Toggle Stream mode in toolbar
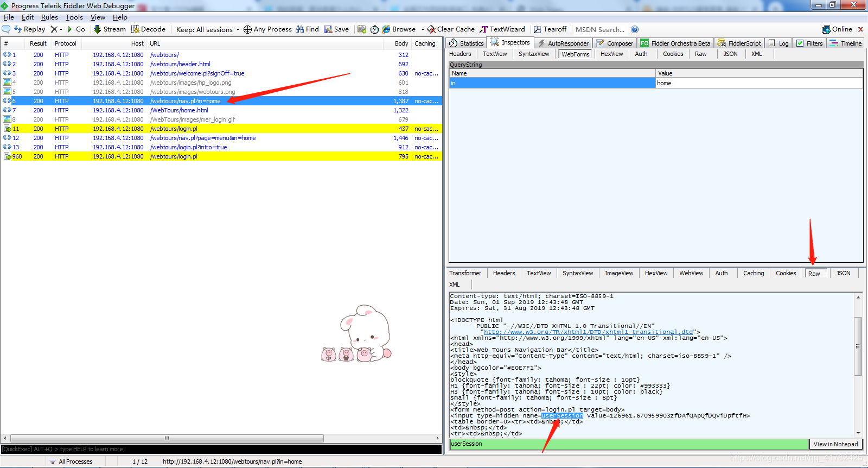 (x=110, y=29)
